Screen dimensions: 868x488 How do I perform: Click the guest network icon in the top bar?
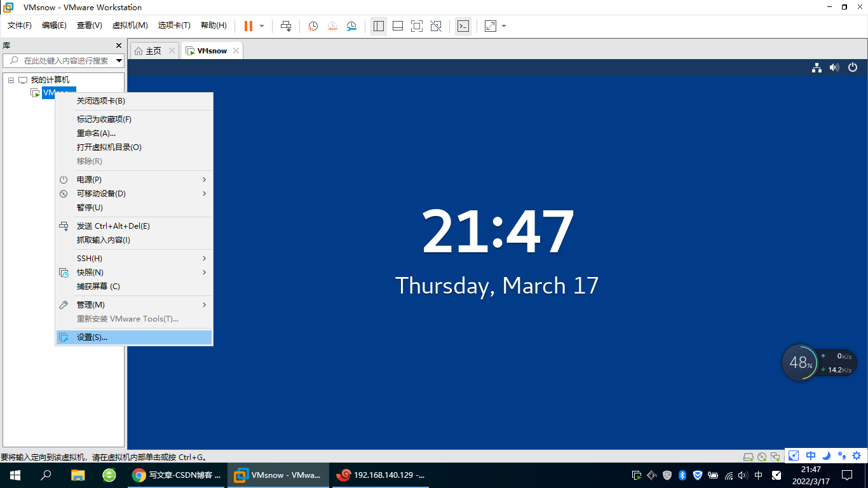tap(817, 68)
